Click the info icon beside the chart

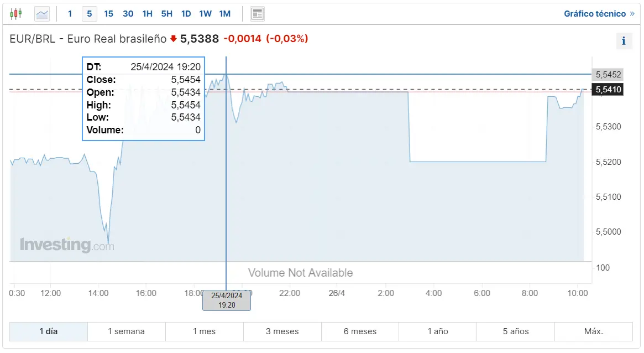point(624,41)
